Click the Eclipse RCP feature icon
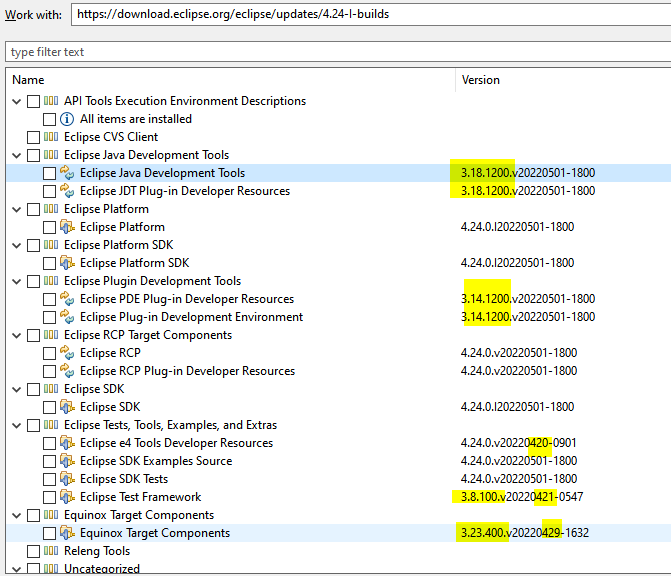Viewport: 671px width, 576px height. (x=68, y=353)
